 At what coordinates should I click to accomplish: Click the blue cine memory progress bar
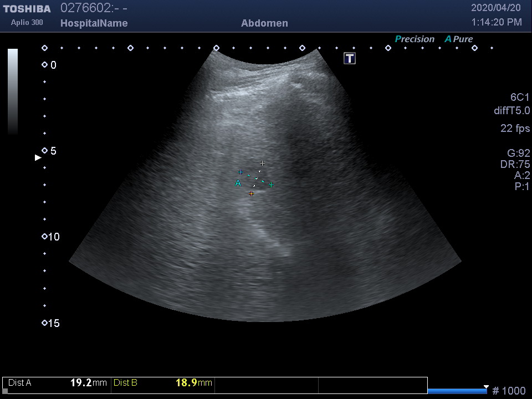(457, 391)
